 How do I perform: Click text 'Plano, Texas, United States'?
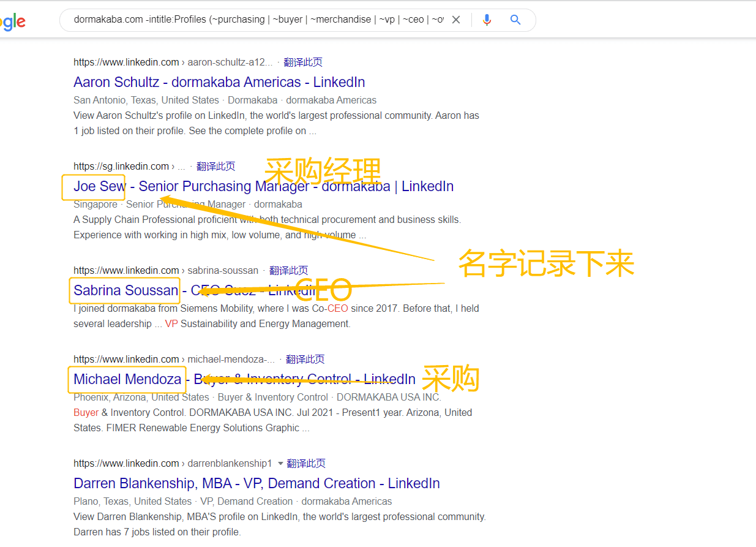(x=133, y=501)
